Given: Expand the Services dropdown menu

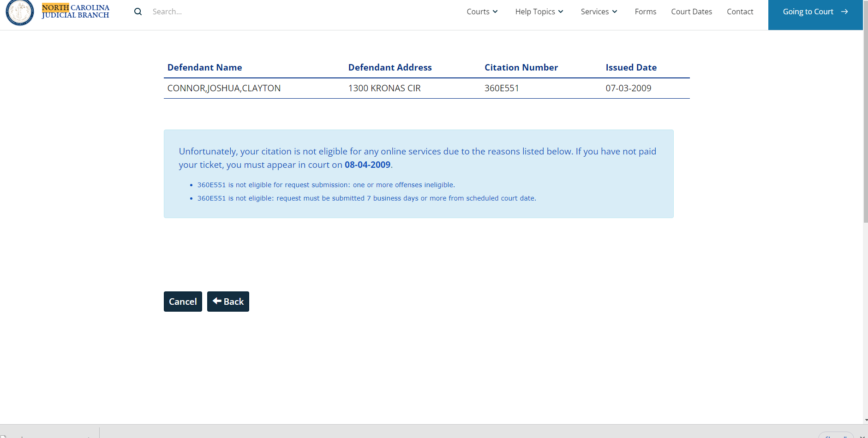Looking at the screenshot, I should [x=599, y=12].
